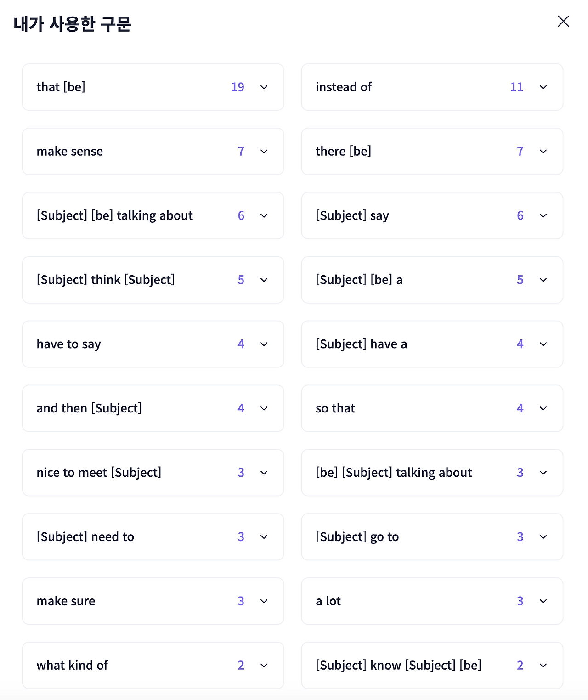Expand the 'have to say' chevron

[264, 344]
